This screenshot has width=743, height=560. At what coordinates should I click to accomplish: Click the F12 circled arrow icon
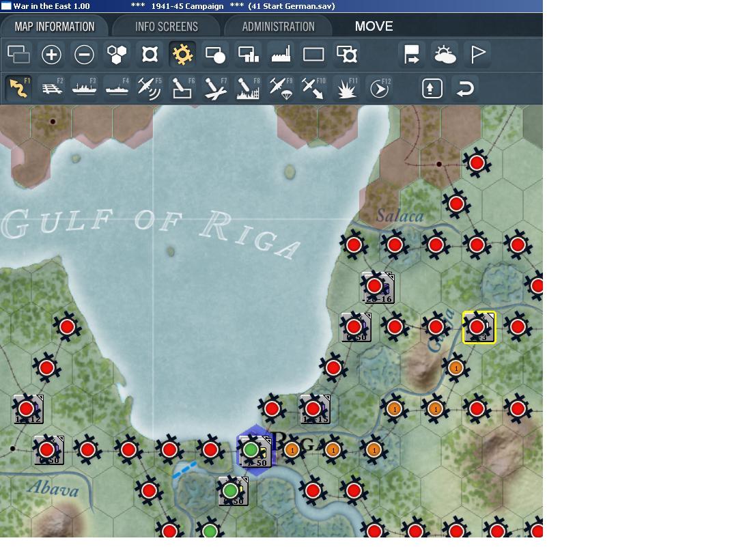[379, 88]
